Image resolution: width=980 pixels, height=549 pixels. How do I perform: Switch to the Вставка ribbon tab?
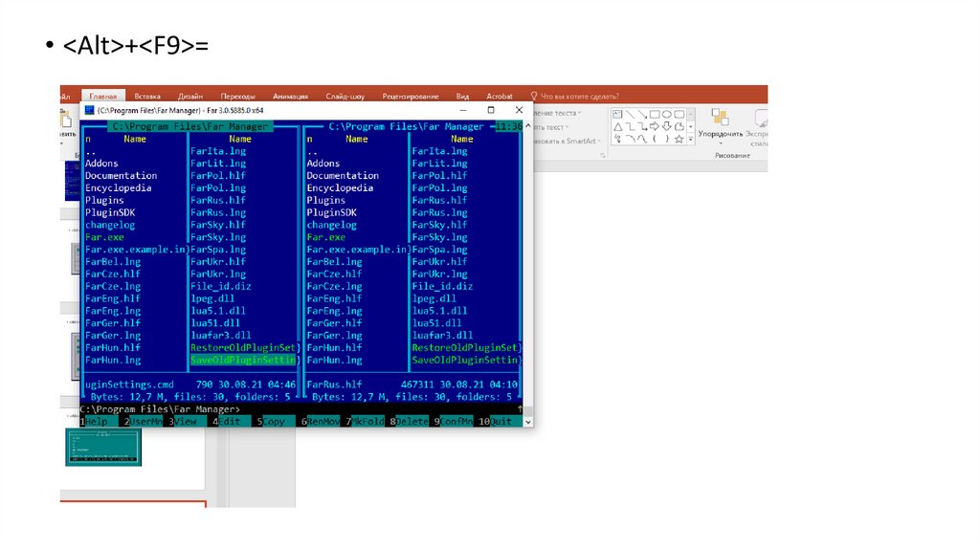(147, 97)
